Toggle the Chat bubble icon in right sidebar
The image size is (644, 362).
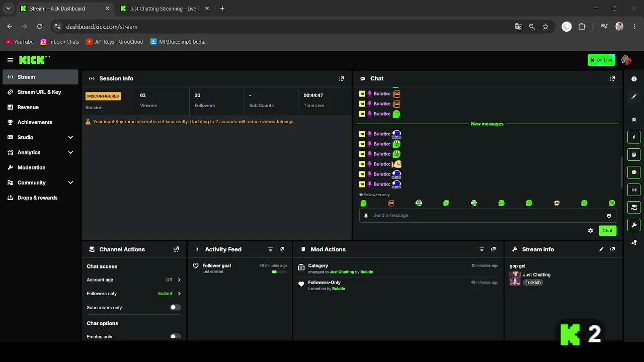[x=634, y=172]
